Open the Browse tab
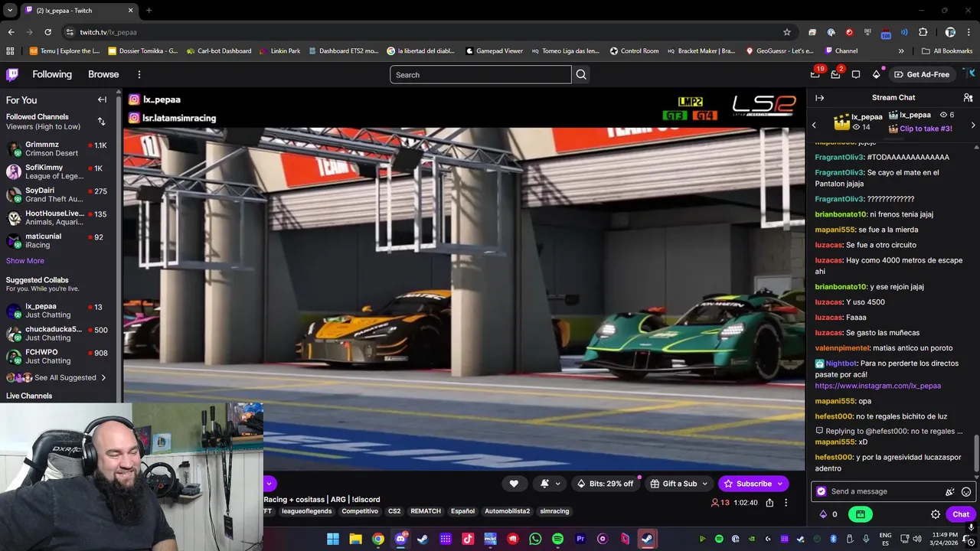The height and width of the screenshot is (551, 980). point(103,74)
